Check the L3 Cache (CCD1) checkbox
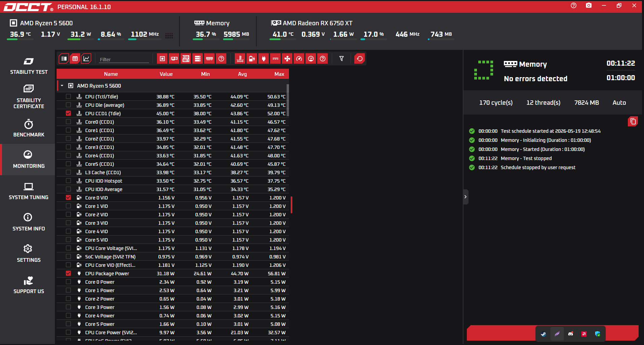This screenshot has height=345, width=644. [68, 172]
